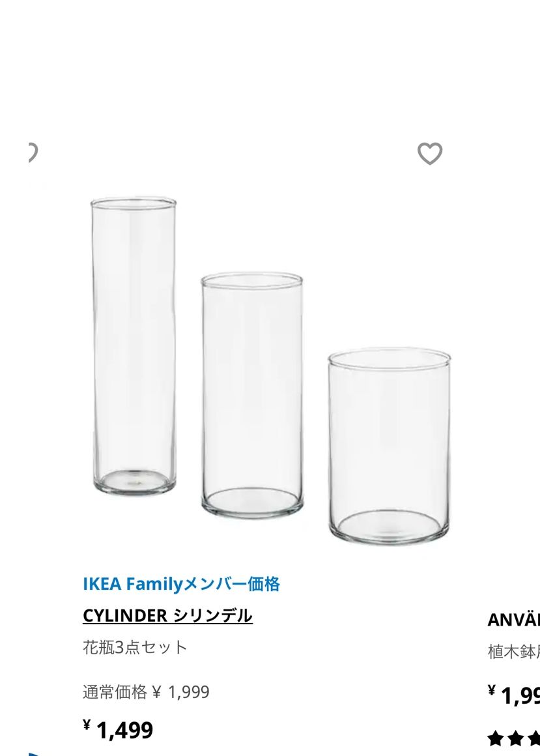
Task: Click the bottom base of the tallest vase
Action: 134,481
